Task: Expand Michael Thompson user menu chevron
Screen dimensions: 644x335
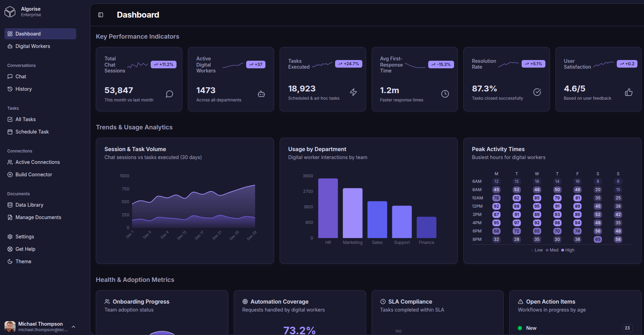Action: 73,327
